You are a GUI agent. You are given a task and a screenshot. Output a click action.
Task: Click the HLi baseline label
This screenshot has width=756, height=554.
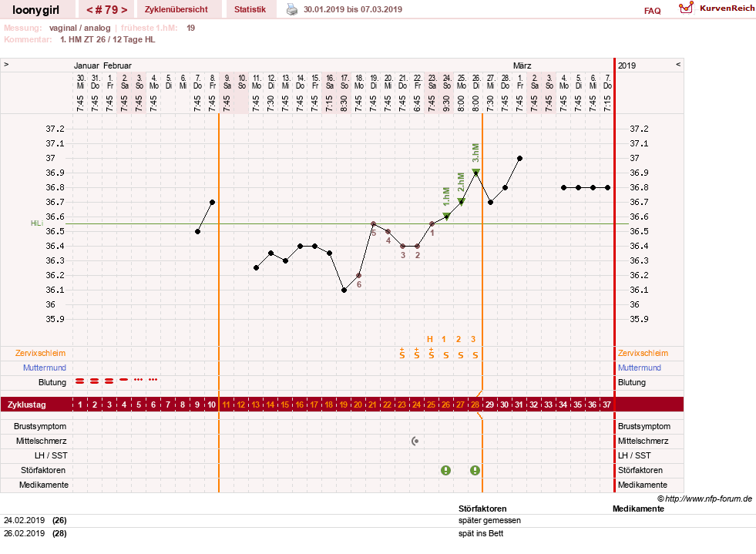(x=37, y=223)
